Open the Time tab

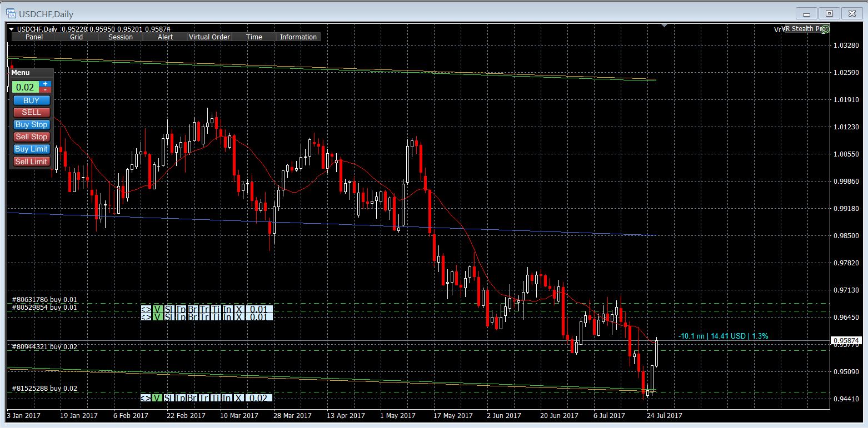[x=254, y=37]
